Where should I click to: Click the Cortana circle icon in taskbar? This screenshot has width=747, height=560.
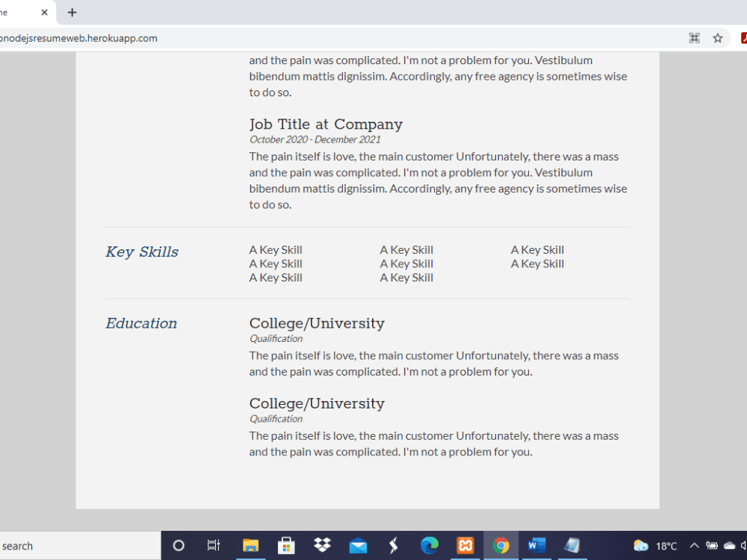tap(179, 546)
